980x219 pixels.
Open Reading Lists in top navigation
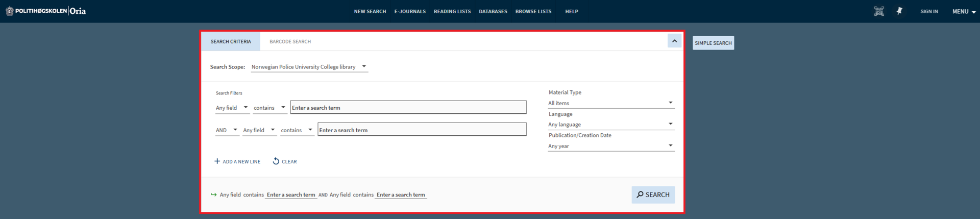(x=452, y=11)
